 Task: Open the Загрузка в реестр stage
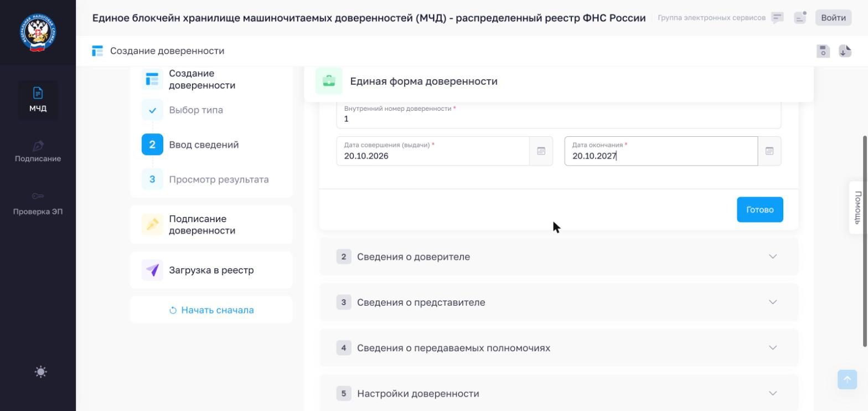click(211, 270)
